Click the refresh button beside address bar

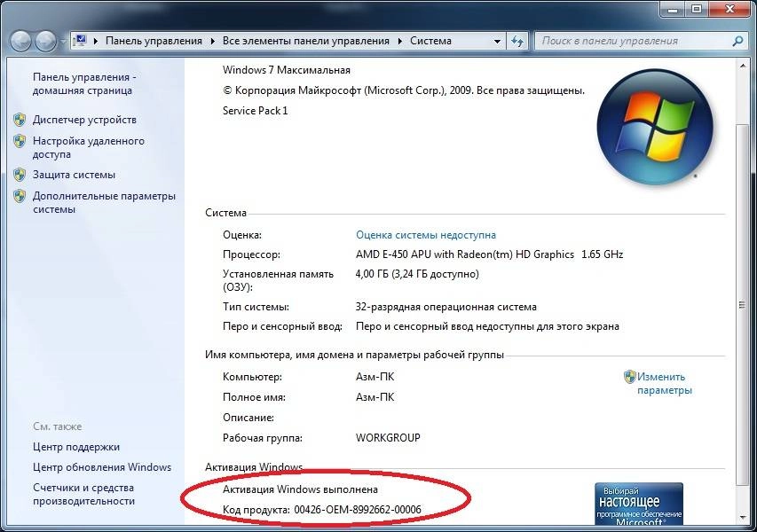[x=517, y=42]
